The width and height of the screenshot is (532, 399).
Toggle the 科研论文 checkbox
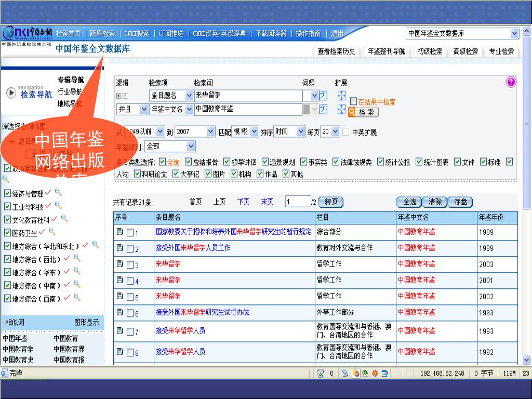point(137,174)
